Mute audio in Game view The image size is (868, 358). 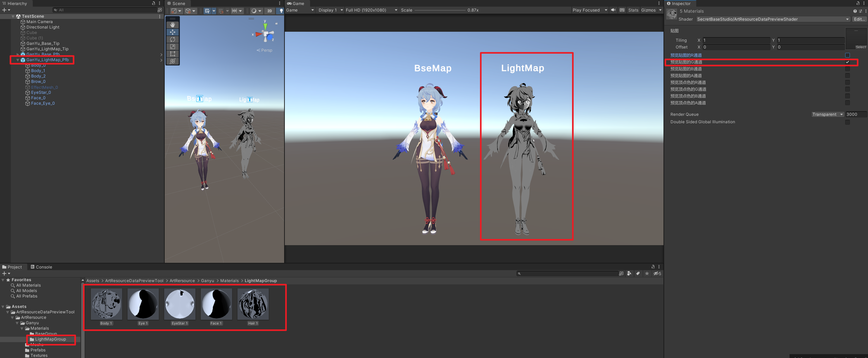(x=613, y=10)
